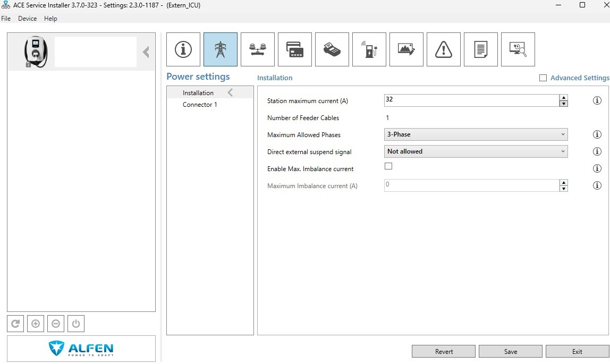Minimize the ACE Service Installer window
The image size is (610, 364).
pyautogui.click(x=558, y=5)
